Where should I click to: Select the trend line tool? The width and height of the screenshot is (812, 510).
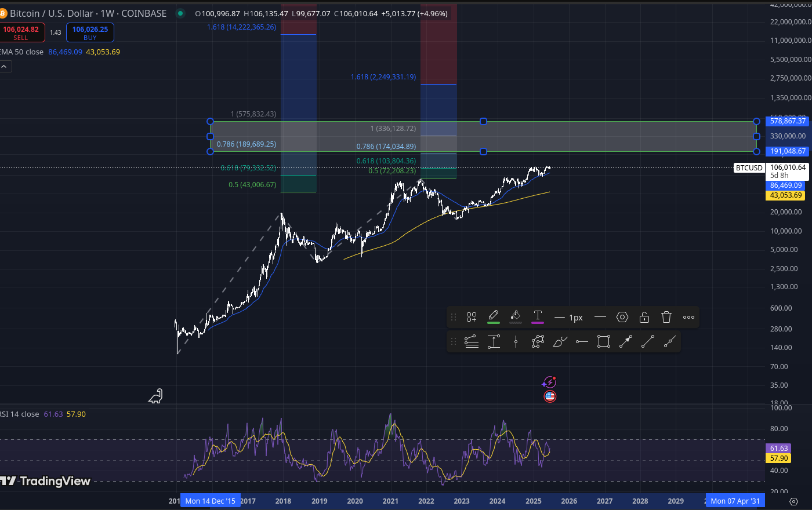point(648,342)
